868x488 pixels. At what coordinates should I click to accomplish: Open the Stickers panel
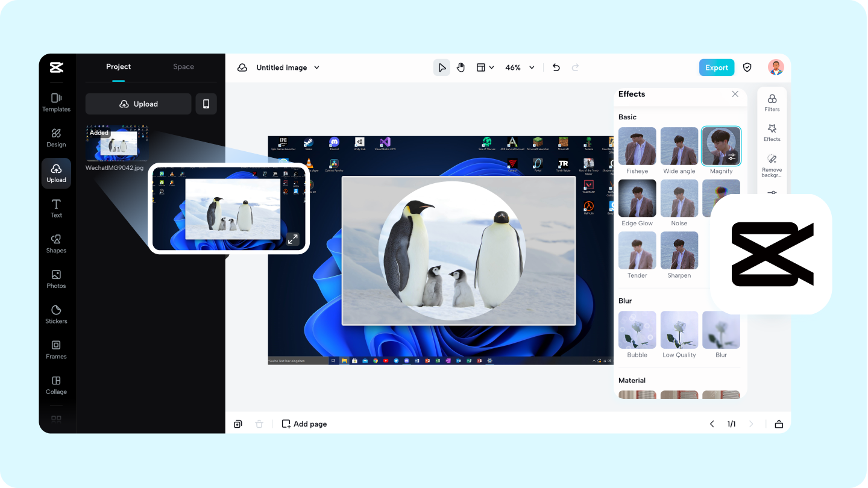coord(56,314)
